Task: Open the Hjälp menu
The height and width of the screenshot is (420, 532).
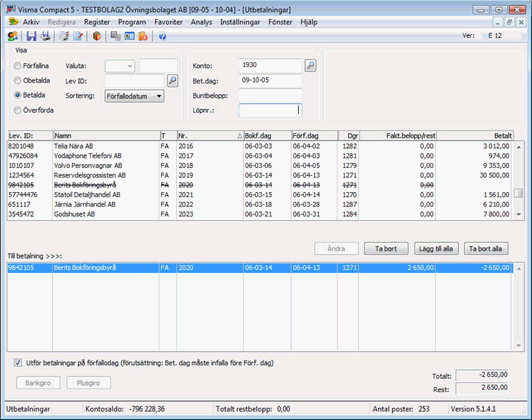Action: [309, 22]
